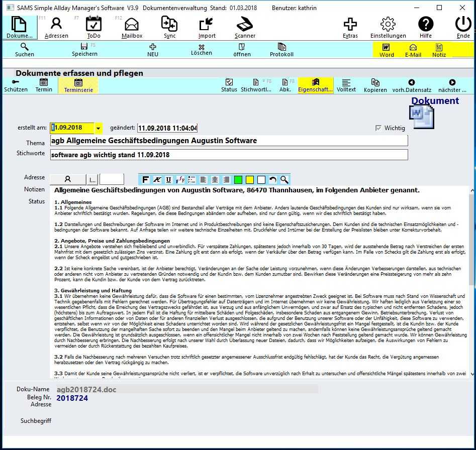Open the erstellt am date dropdown
Image resolution: width=476 pixels, height=450 pixels.
(98, 129)
